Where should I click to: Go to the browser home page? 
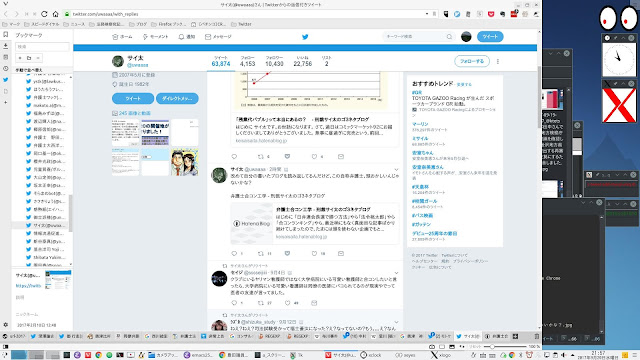(56, 14)
